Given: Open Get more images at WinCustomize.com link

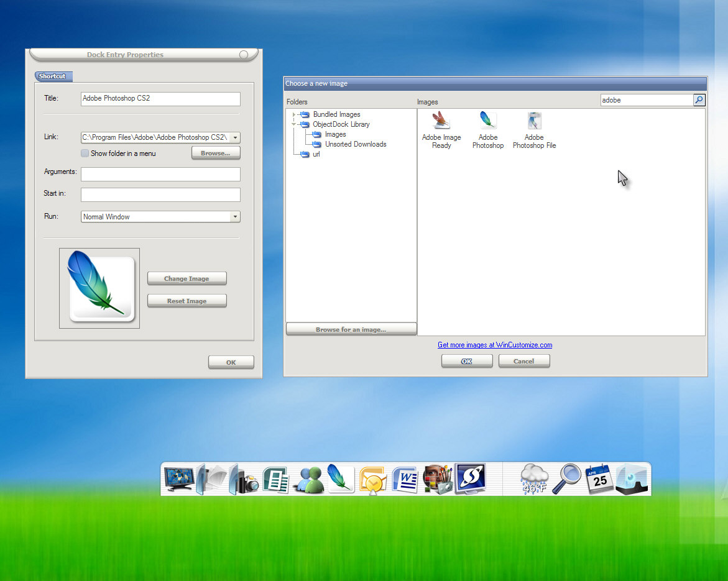Looking at the screenshot, I should [x=495, y=345].
